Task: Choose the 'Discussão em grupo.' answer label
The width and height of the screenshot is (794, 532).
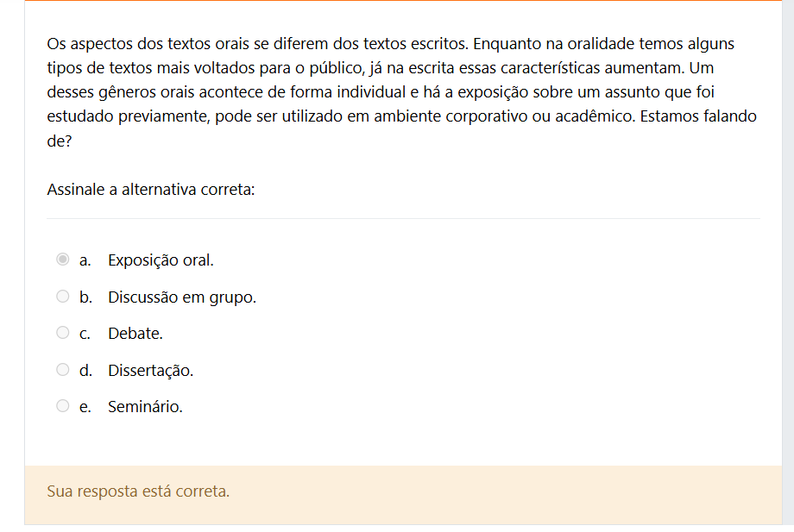Action: click(182, 297)
